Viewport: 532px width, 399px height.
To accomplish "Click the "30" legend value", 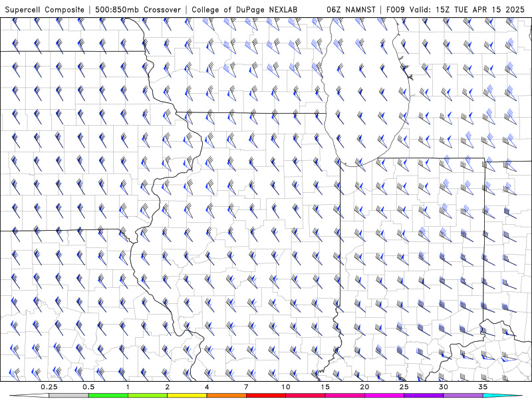I will [444, 387].
